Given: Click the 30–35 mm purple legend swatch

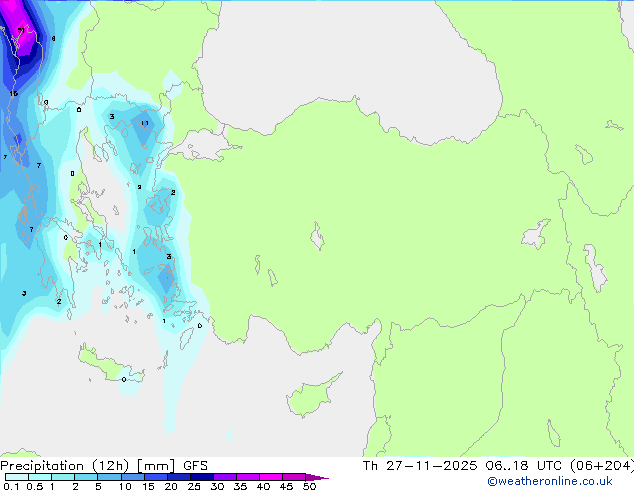Looking at the screenshot, I should [224, 477].
